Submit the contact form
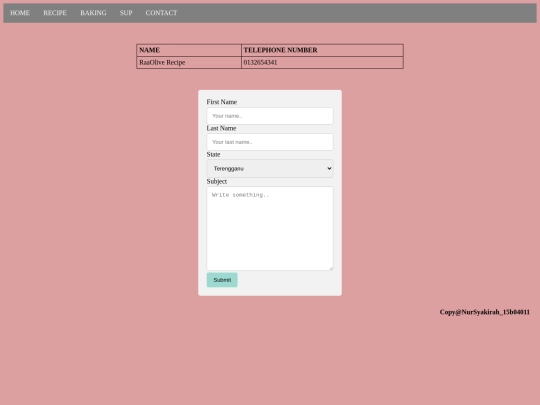 pos(222,280)
